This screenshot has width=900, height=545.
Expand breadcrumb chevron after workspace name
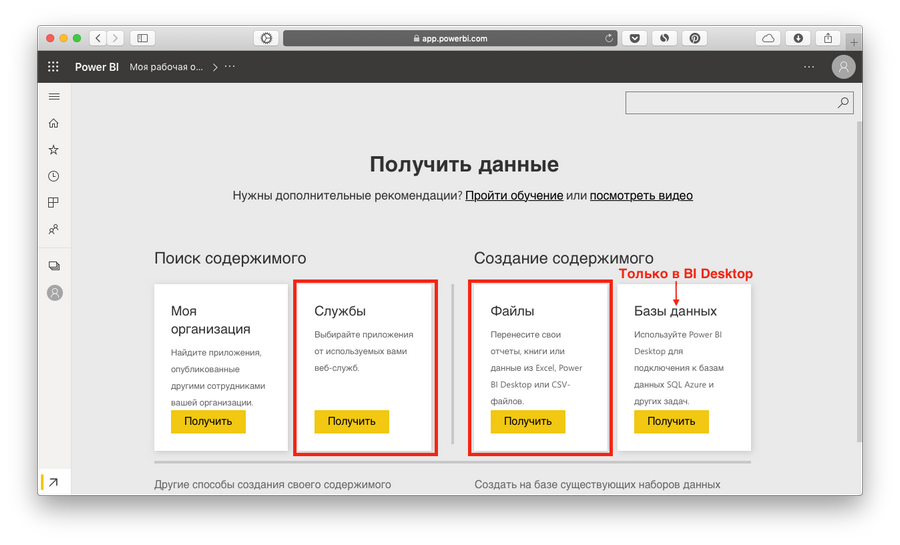215,67
